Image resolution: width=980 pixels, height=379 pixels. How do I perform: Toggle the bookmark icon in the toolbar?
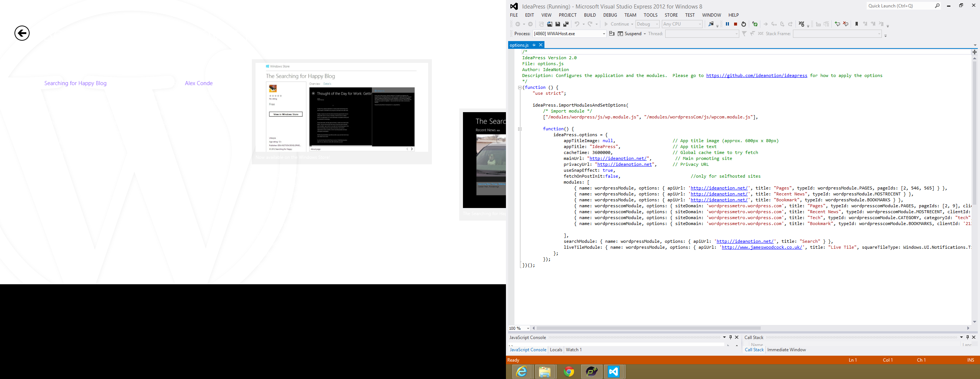857,24
